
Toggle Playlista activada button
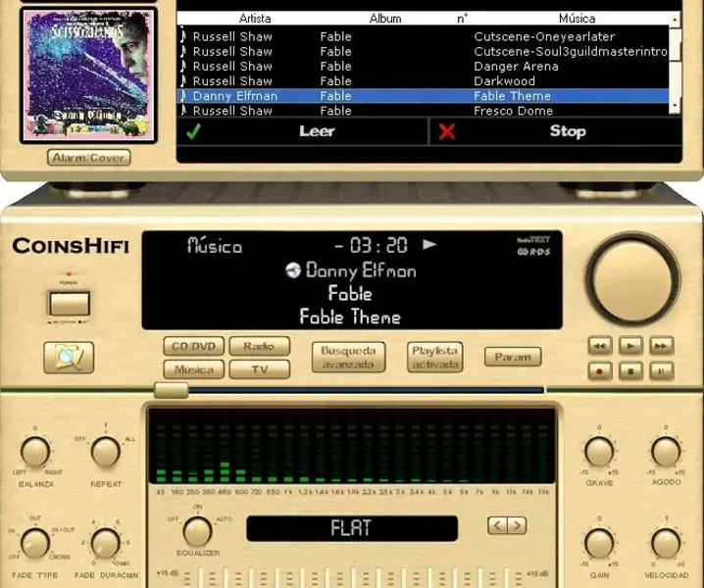pos(434,358)
